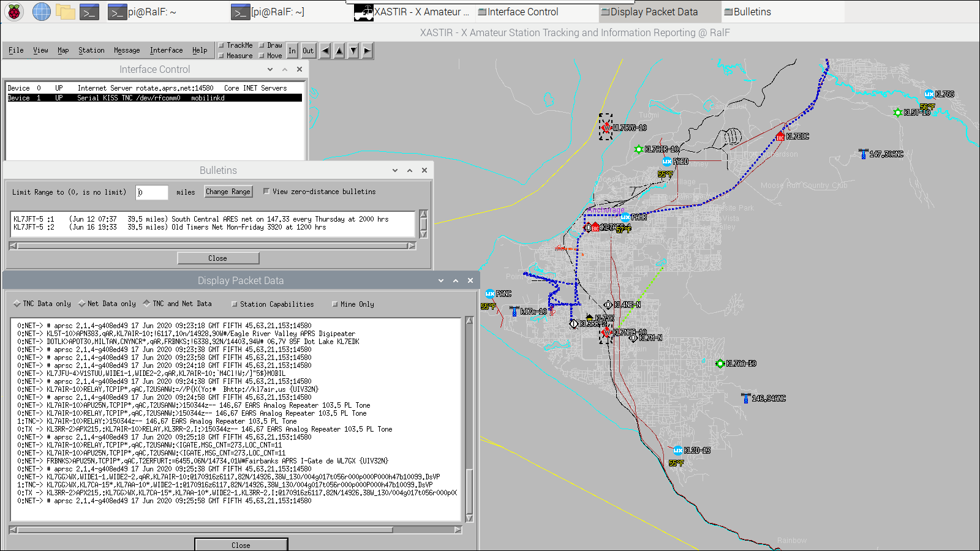Image resolution: width=980 pixels, height=551 pixels.
Task: Click the packet data horizontal scrollbar
Action: [x=236, y=530]
